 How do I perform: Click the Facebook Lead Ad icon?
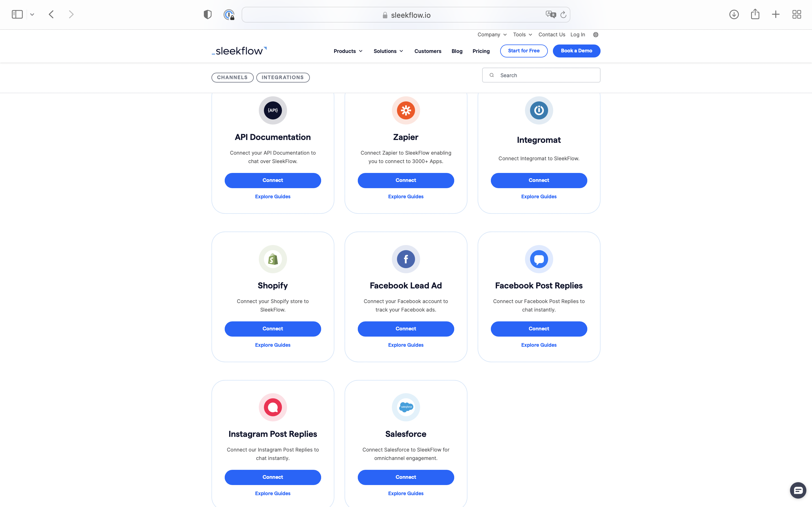(x=406, y=259)
